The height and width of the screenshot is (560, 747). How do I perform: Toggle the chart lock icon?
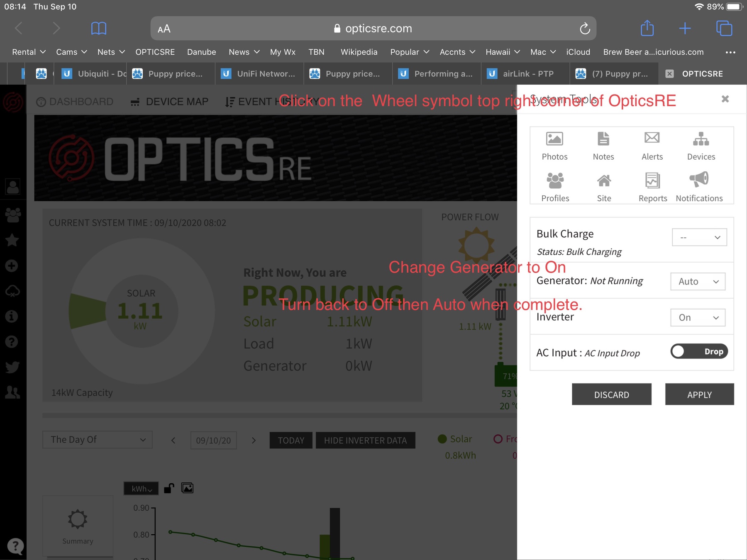pyautogui.click(x=169, y=488)
